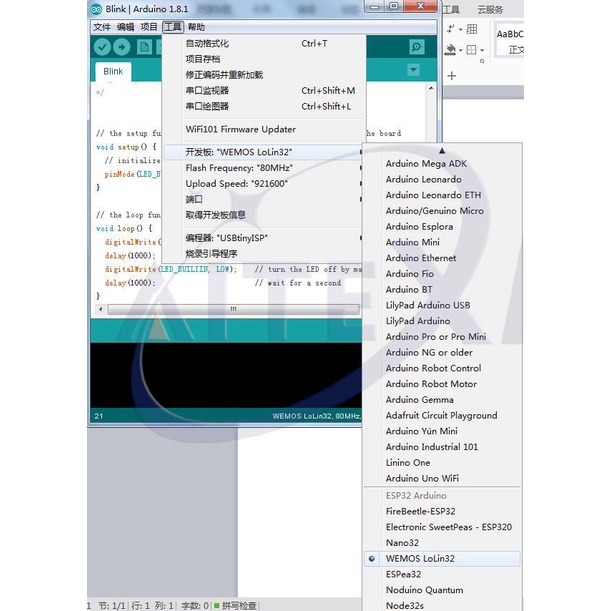Expand the 编程器 USBtinyISP submenu

click(264, 238)
